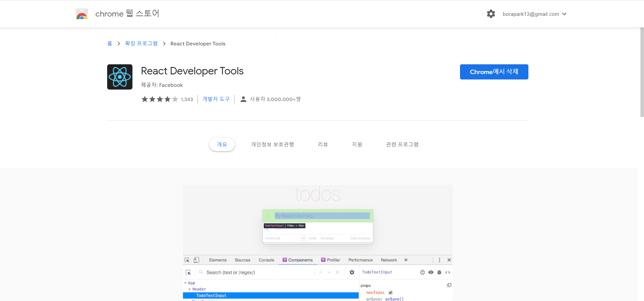Select the 개요 tab
Screen dimensions: 644x301
click(x=222, y=144)
